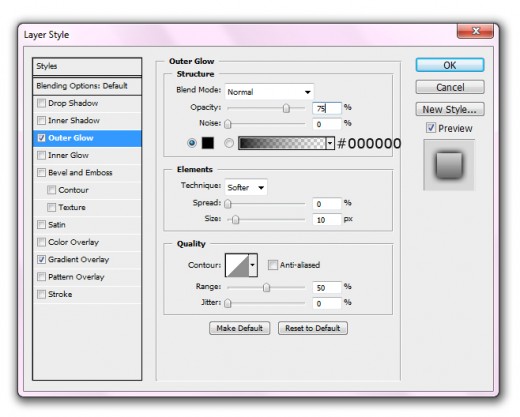Click the Noise slider handle
The width and height of the screenshot is (520, 417).
pos(228,124)
